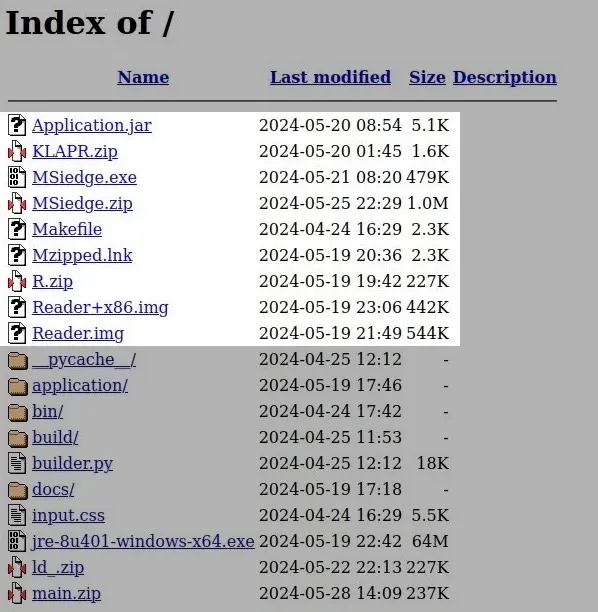
Task: Click date 2024-05-25 22:29 for MSiedge.zip
Action: 330,203
